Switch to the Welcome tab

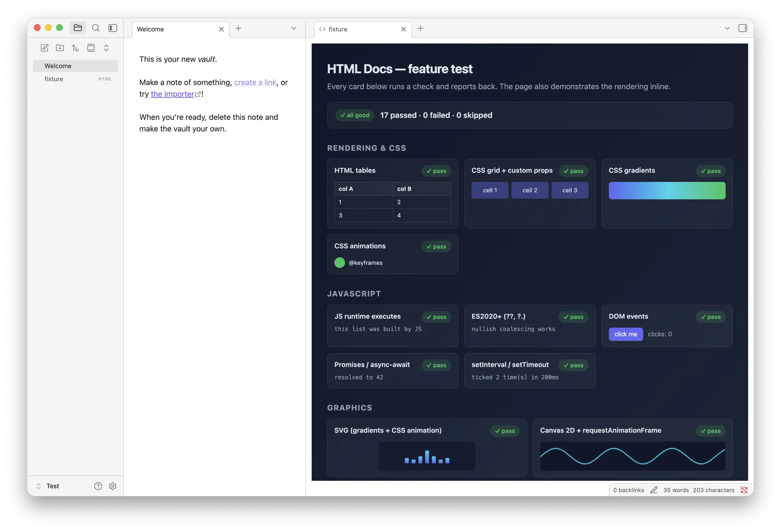pyautogui.click(x=175, y=29)
